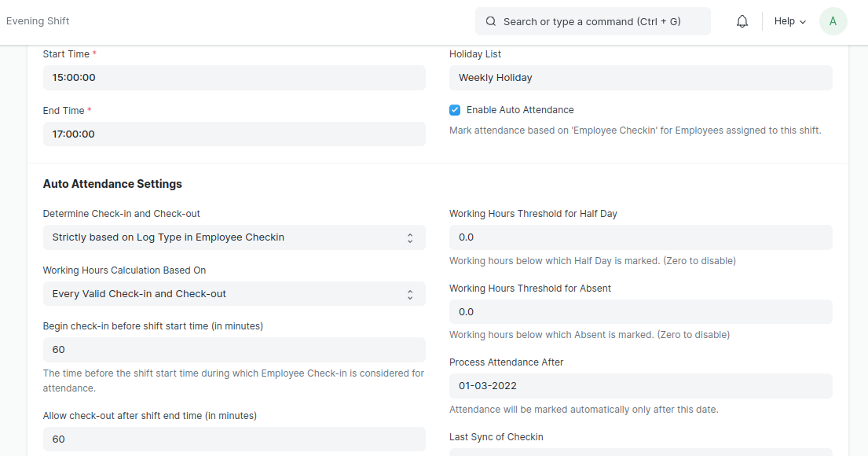Image resolution: width=868 pixels, height=456 pixels.
Task: Click arrows icon on Working Hours Calculation select
Action: (409, 294)
